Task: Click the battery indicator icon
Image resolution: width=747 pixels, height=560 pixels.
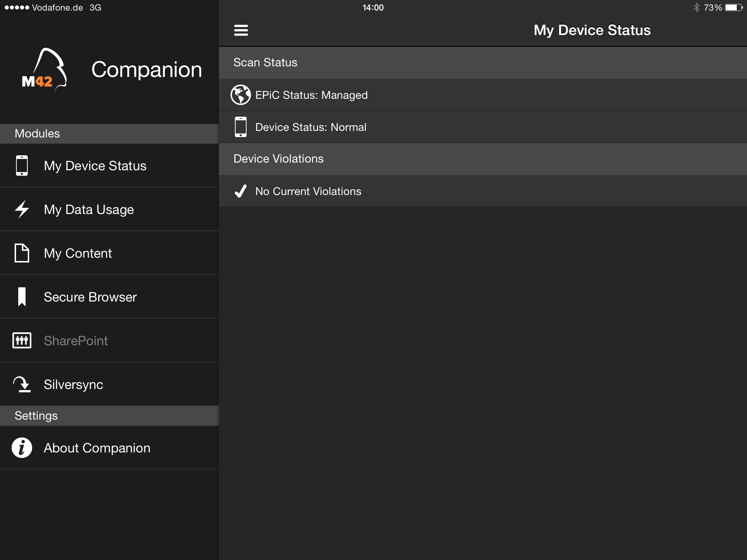Action: point(734,7)
